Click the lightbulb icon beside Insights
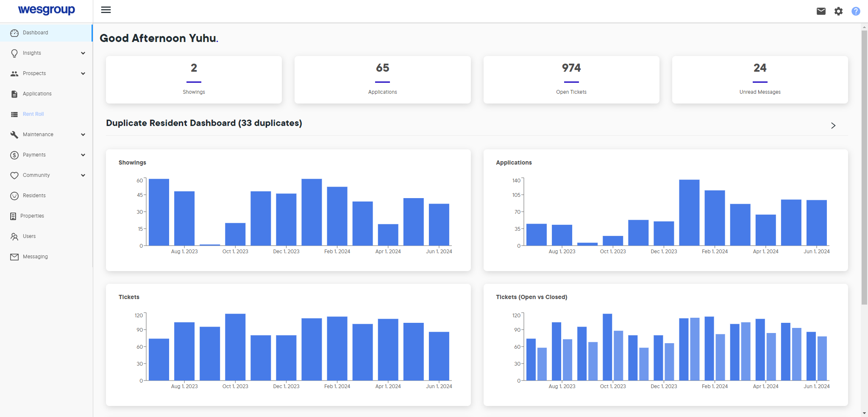 14,53
